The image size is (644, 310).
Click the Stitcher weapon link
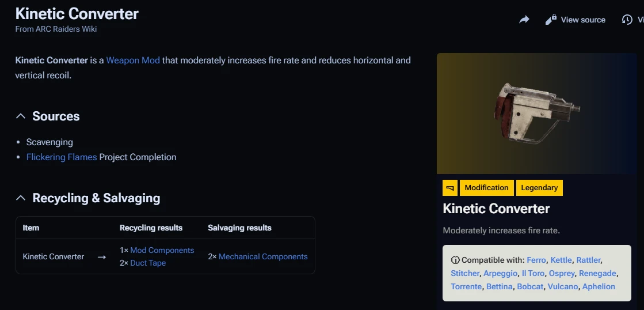465,273
